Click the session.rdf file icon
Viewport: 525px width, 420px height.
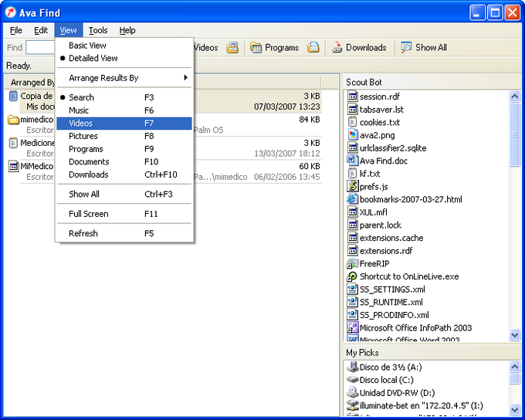(x=352, y=97)
